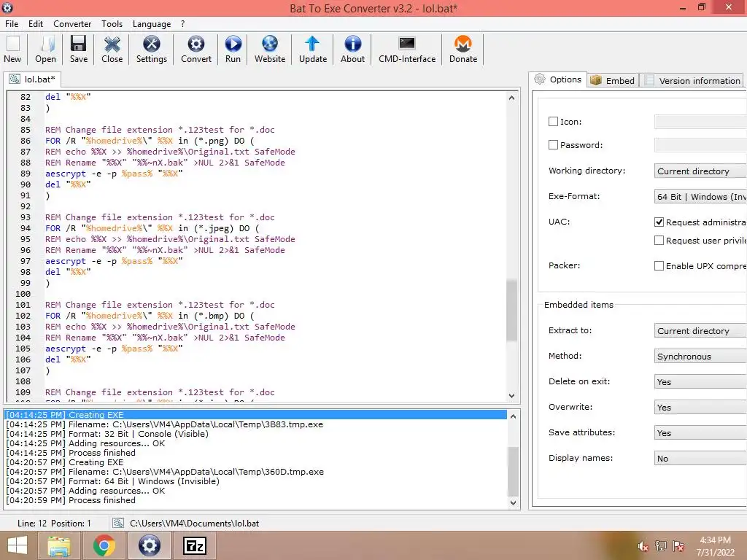Click the Password input field

(x=700, y=145)
